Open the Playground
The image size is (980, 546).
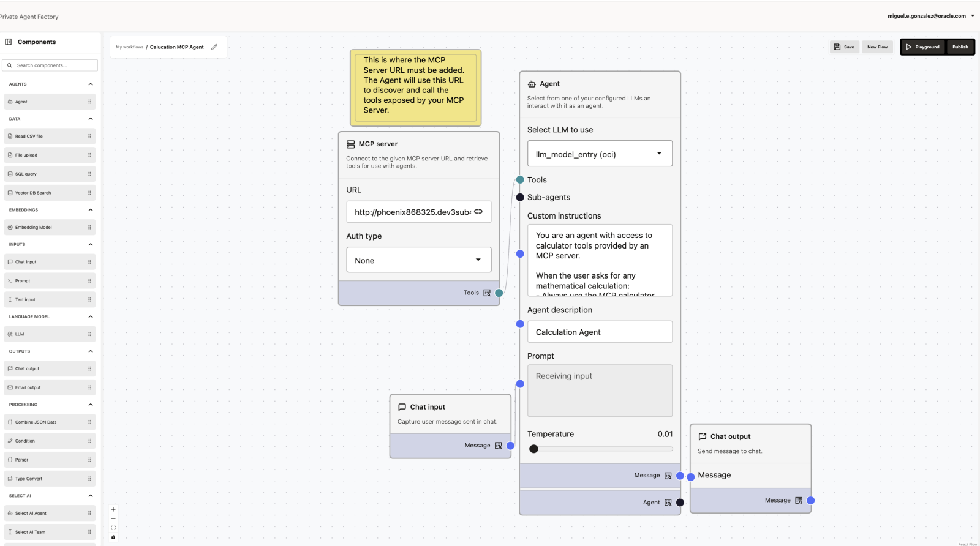pyautogui.click(x=922, y=47)
